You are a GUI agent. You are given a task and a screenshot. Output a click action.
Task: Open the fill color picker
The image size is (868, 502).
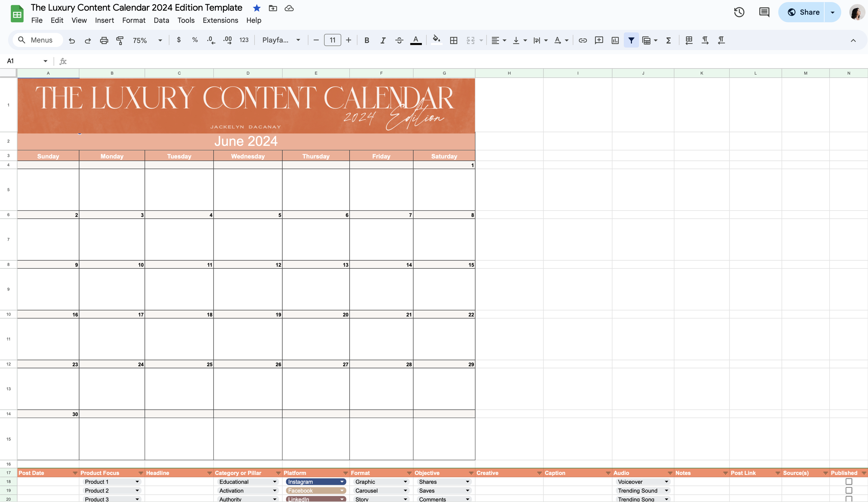click(x=436, y=40)
